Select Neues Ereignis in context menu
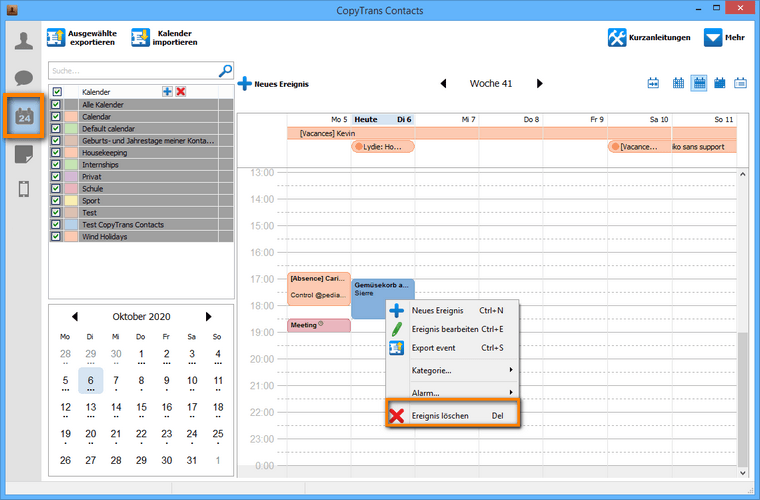This screenshot has height=500, width=760. point(452,310)
